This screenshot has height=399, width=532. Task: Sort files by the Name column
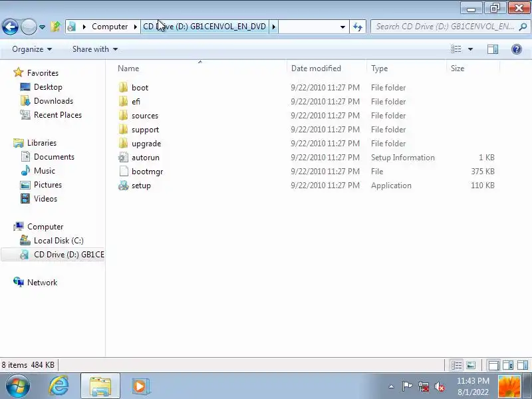(128, 68)
